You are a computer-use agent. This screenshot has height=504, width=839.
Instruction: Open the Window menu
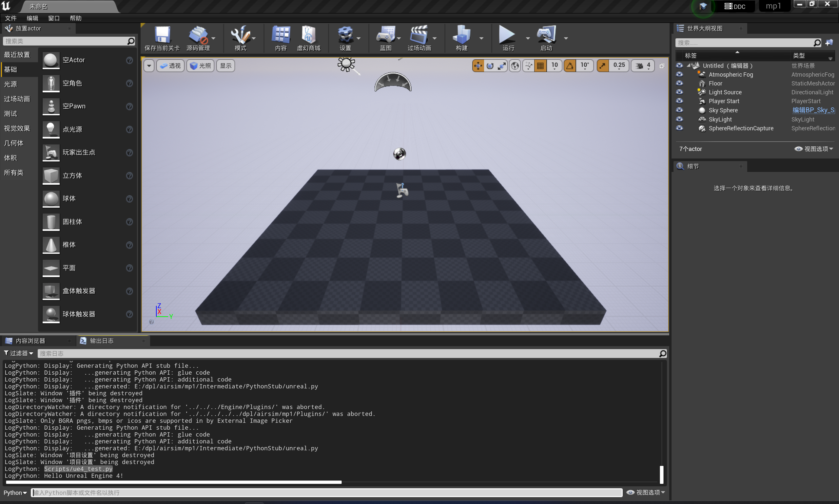[x=54, y=18]
